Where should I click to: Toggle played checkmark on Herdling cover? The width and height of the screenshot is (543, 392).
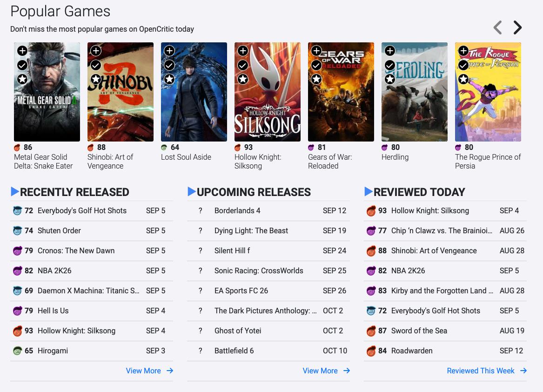(390, 65)
